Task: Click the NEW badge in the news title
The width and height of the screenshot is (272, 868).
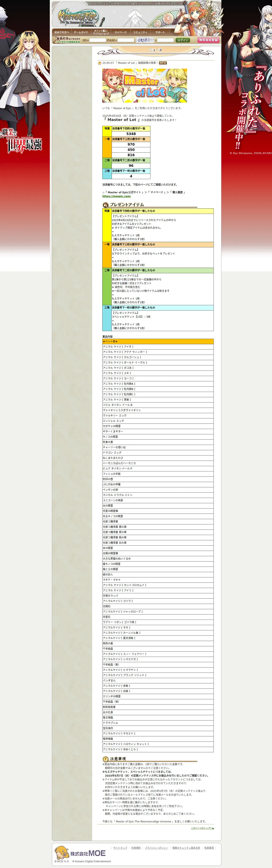Action: coord(163,63)
